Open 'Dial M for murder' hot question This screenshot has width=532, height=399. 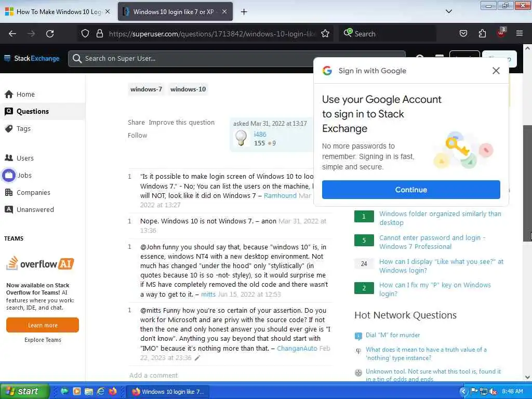393,335
